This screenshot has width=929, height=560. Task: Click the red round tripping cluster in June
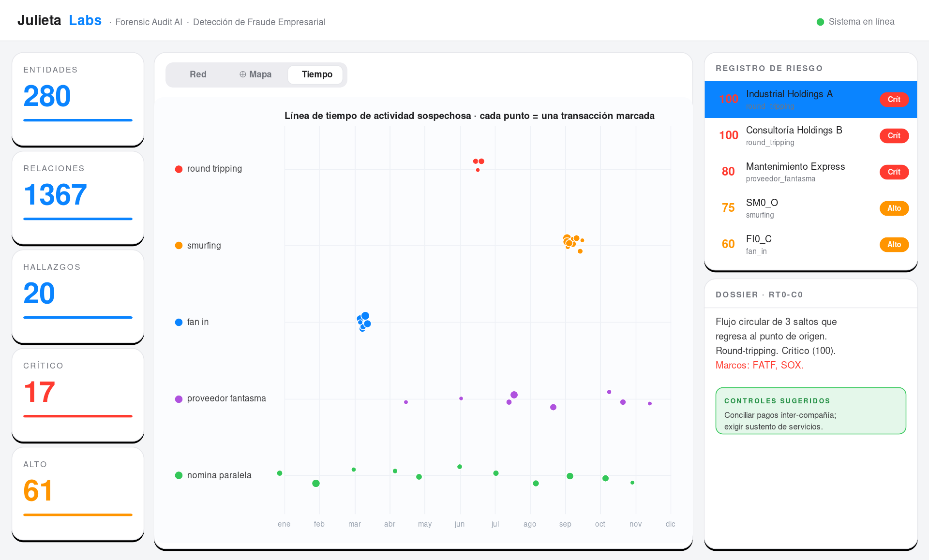(x=479, y=164)
